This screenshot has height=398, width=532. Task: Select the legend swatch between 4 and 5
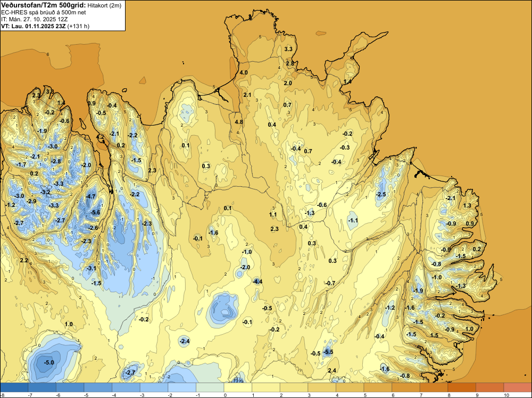(x=350, y=387)
